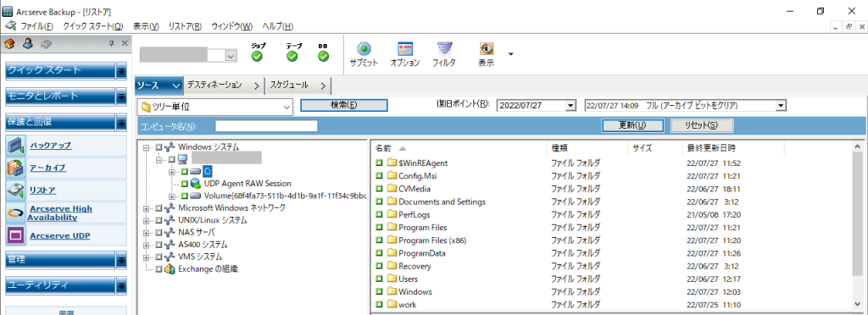Screen dimensions: 868x315
Task: Click the Filter (フィルタ) funnel icon
Action: point(444,48)
